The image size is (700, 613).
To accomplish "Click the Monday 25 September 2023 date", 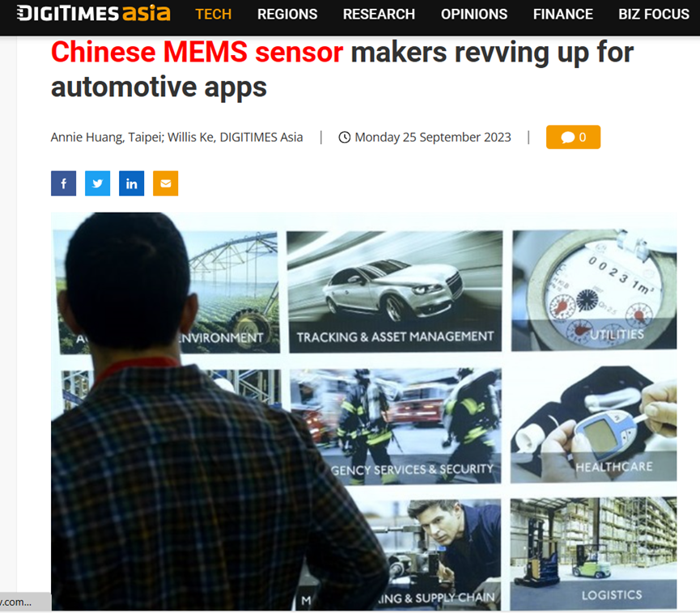I will point(433,137).
